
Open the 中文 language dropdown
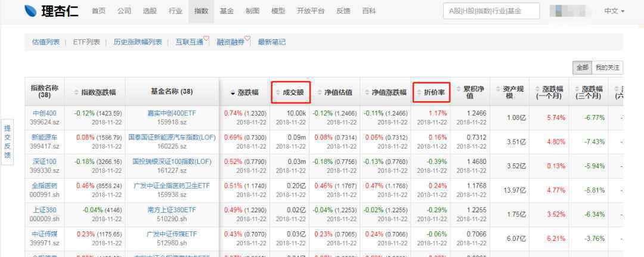(614, 11)
